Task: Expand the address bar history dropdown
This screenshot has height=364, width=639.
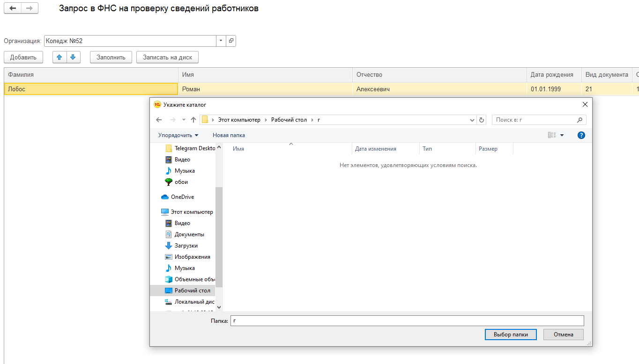Action: (472, 120)
